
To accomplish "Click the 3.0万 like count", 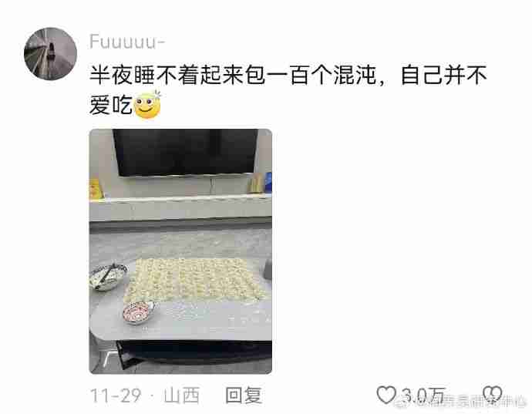I will pyautogui.click(x=423, y=395).
